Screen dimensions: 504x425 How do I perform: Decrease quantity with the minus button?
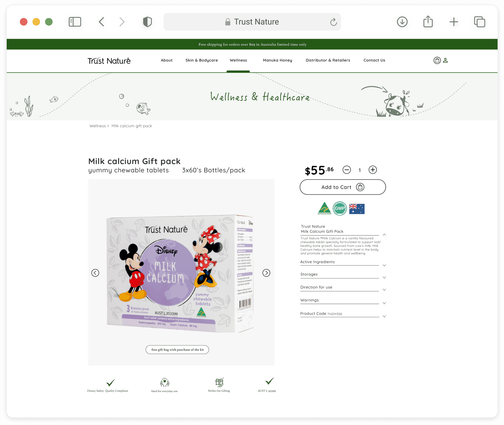pos(347,170)
